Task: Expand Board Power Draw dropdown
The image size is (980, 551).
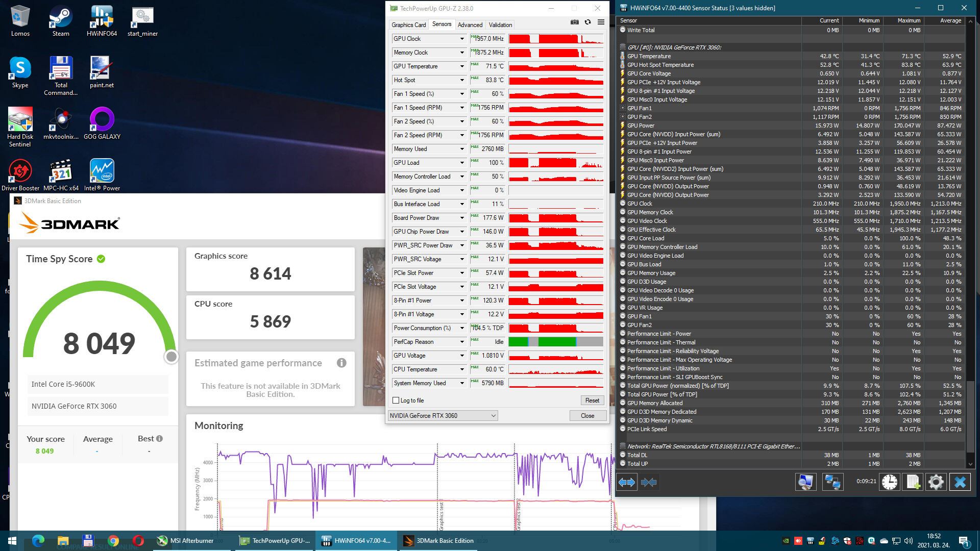Action: (x=462, y=218)
